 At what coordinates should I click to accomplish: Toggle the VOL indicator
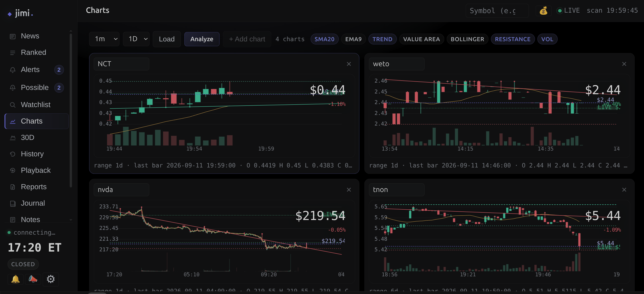click(x=547, y=39)
